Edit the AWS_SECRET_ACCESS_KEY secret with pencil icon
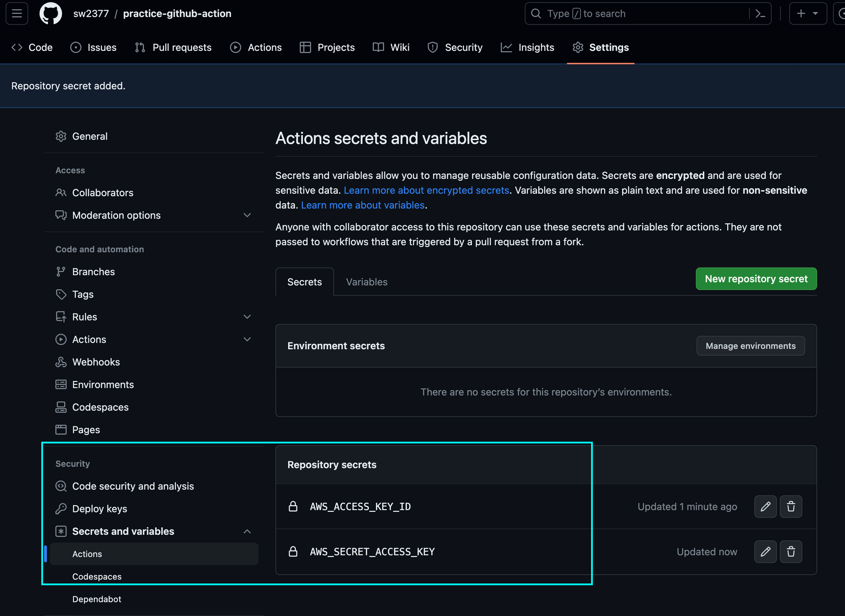Viewport: 845px width, 616px height. pyautogui.click(x=765, y=552)
